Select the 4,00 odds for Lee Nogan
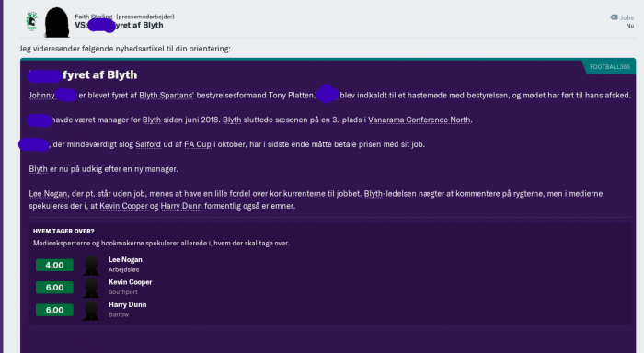The height and width of the screenshot is (353, 644). pos(54,265)
